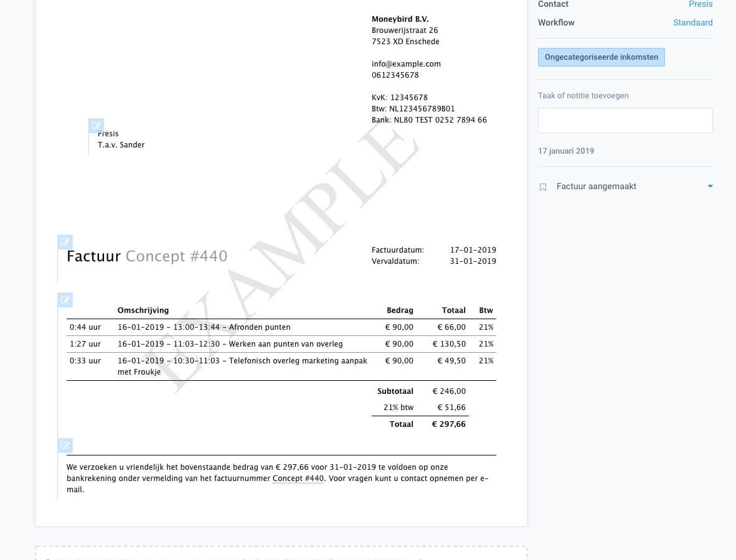Click the phone number 0612345678

395,75
